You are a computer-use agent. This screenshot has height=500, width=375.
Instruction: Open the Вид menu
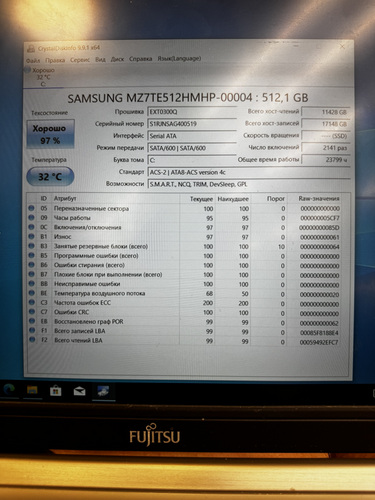pos(100,60)
